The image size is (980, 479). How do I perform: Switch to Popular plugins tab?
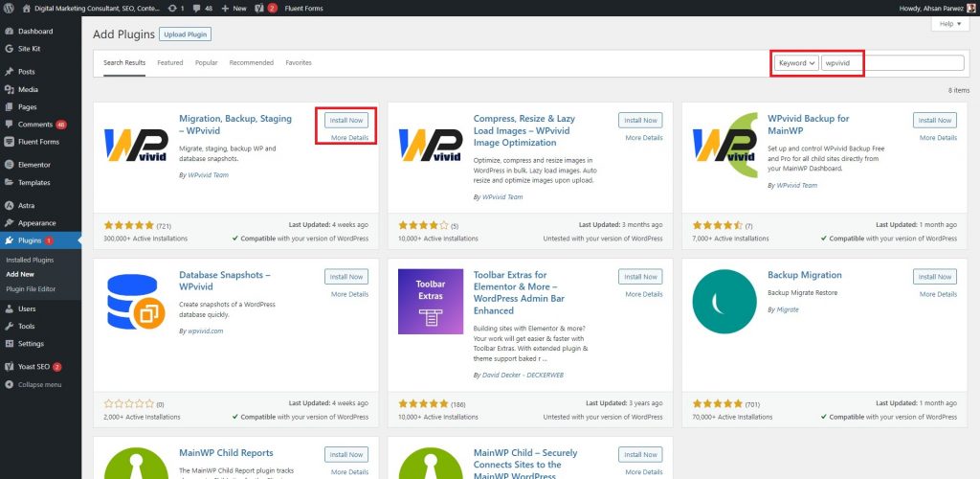tap(207, 63)
